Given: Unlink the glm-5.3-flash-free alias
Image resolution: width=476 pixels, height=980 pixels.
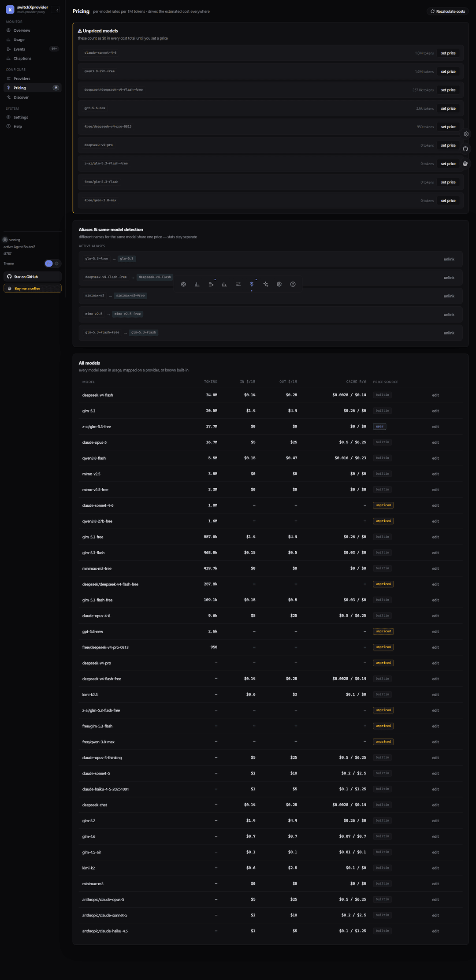Looking at the screenshot, I should 449,333.
